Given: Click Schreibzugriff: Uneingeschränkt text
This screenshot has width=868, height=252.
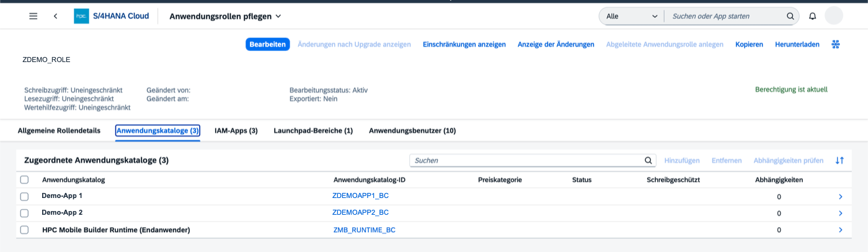Looking at the screenshot, I should (73, 90).
